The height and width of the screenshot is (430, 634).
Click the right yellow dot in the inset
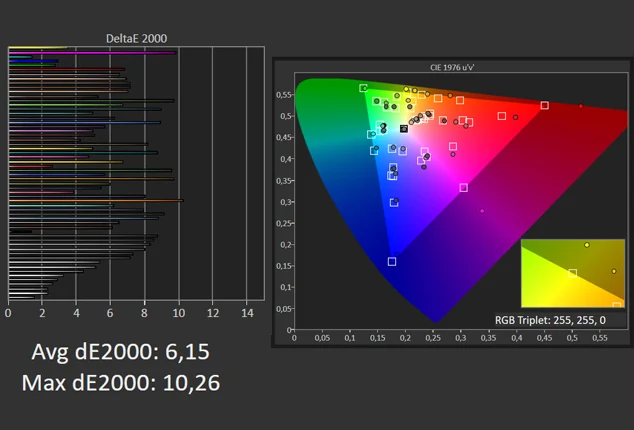pyautogui.click(x=614, y=271)
